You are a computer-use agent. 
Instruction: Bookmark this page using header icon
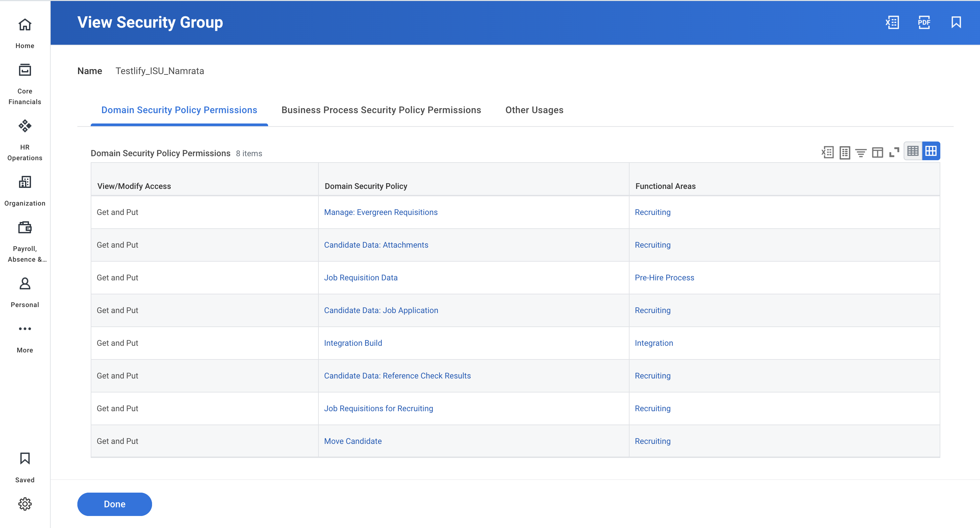point(956,22)
